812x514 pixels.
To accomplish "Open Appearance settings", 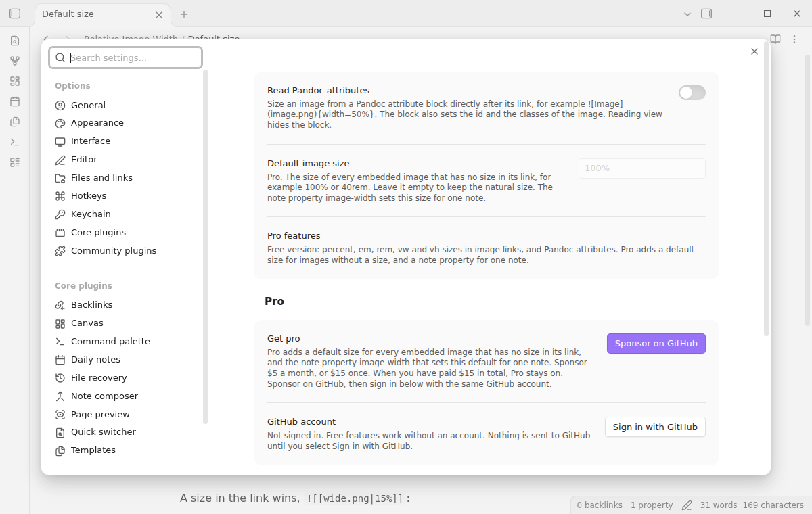I will coord(125,123).
